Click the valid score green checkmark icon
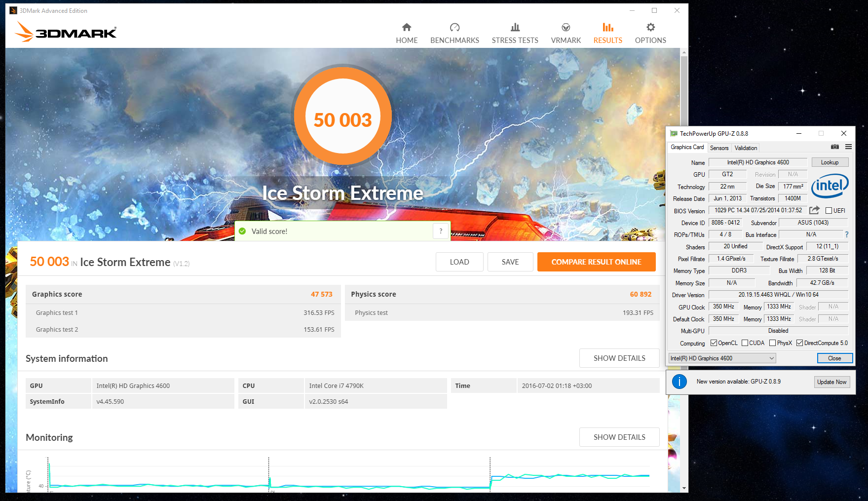The height and width of the screenshot is (501, 868). click(x=242, y=231)
